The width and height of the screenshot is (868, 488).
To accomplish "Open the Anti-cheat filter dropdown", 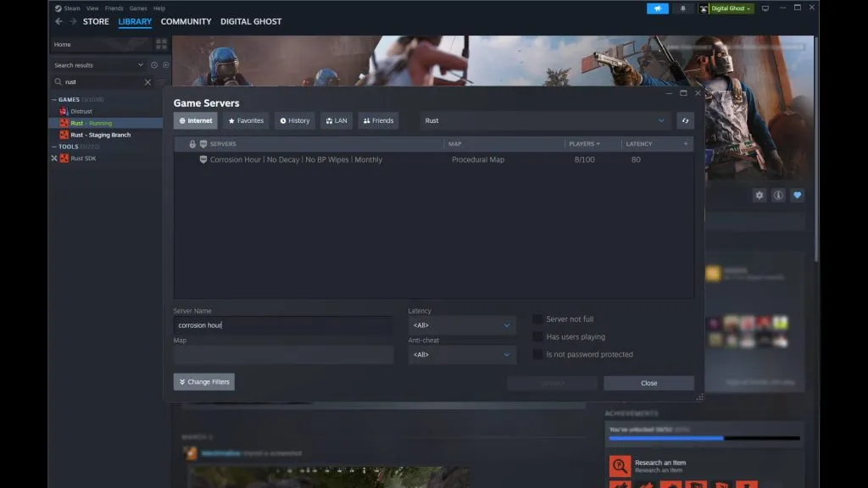I will (x=462, y=355).
